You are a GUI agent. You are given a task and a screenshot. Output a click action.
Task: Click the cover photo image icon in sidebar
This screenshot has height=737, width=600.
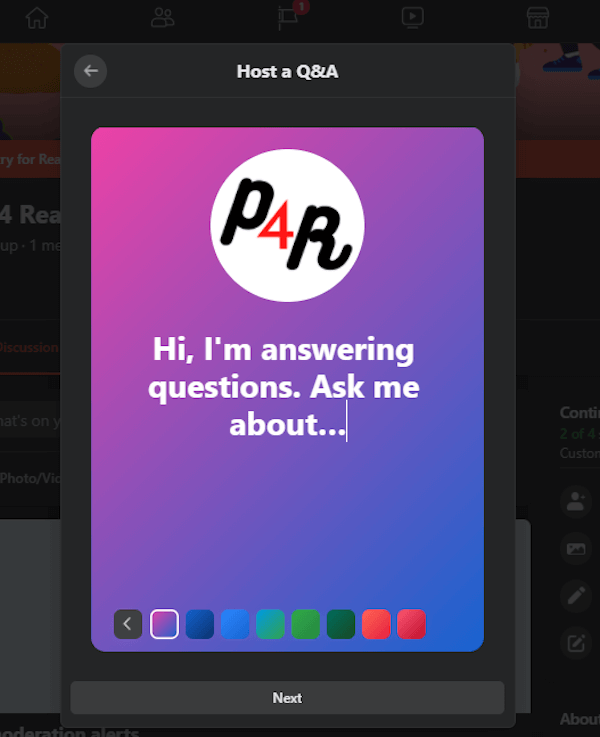pyautogui.click(x=576, y=549)
